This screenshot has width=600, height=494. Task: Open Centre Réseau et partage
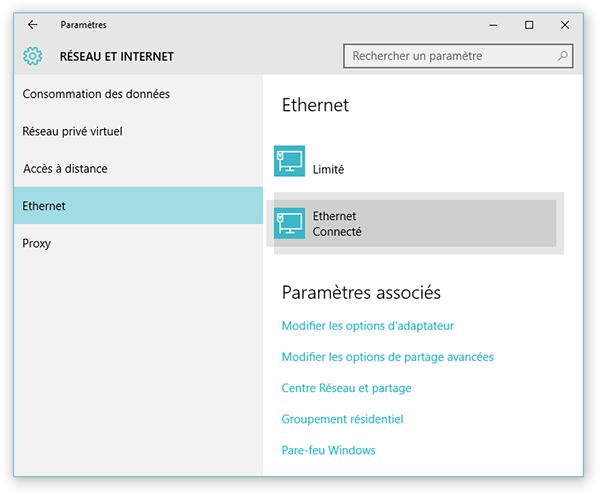[x=346, y=388]
